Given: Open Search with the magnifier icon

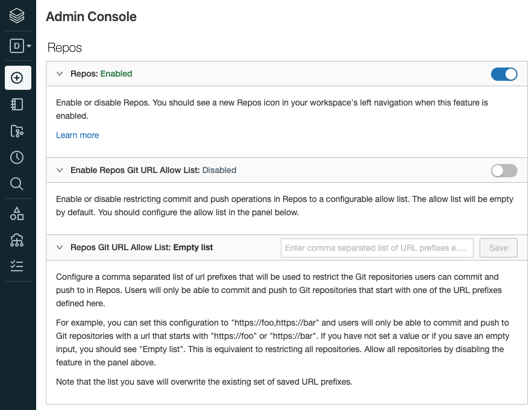Looking at the screenshot, I should [x=17, y=184].
